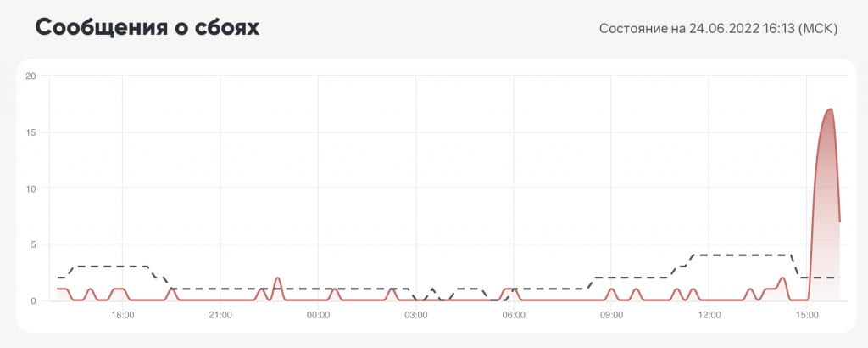Click the 15 value on the vertical axis

click(31, 132)
